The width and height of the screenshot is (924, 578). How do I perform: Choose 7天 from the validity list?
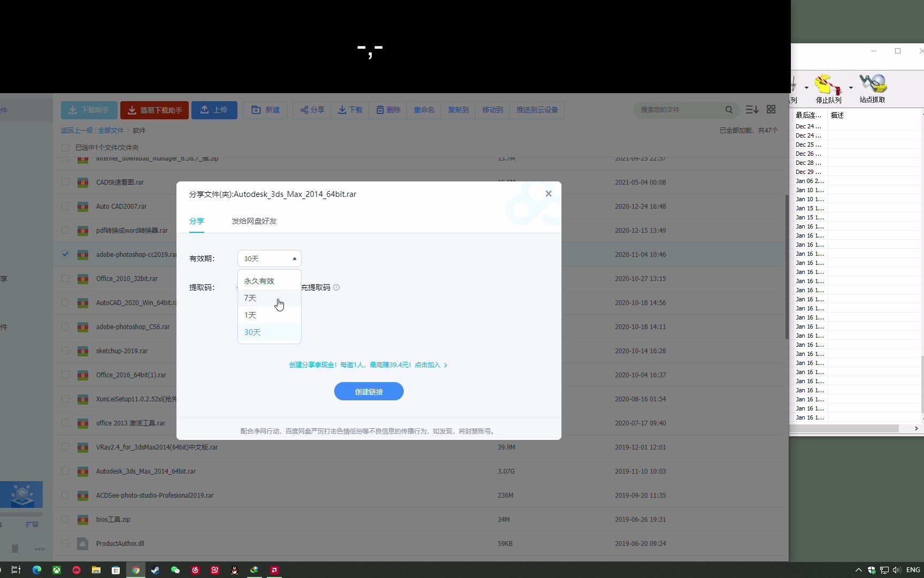pyautogui.click(x=269, y=298)
